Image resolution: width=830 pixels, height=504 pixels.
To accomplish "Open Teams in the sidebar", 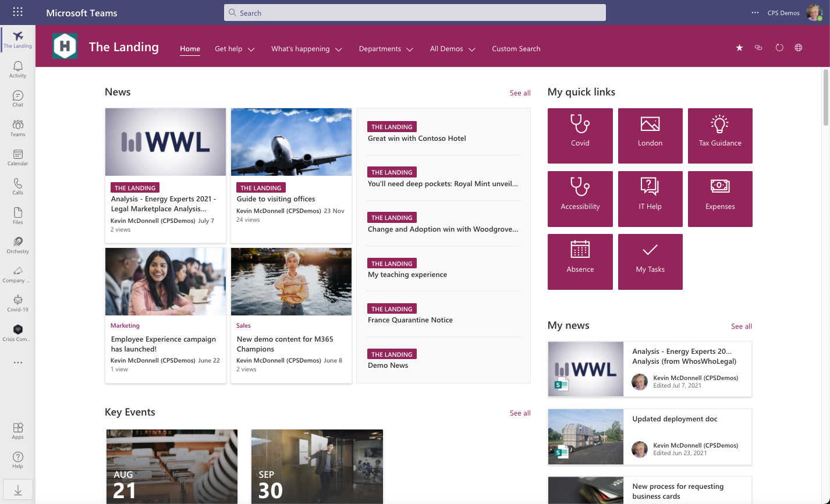I will click(17, 128).
